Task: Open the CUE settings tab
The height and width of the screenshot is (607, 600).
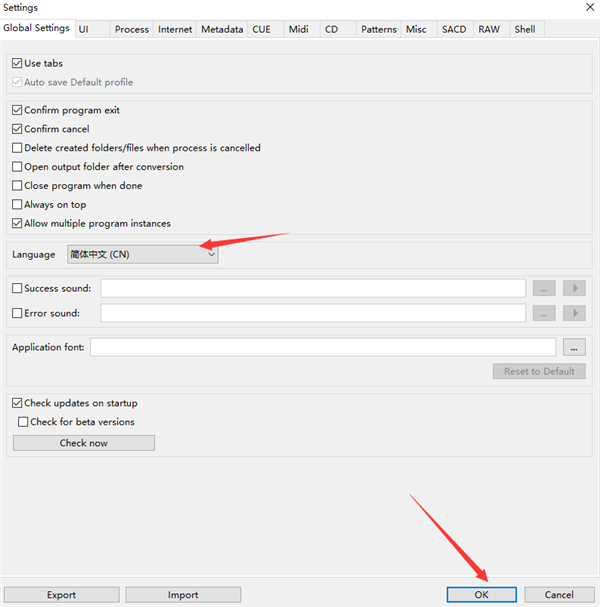Action: point(261,30)
